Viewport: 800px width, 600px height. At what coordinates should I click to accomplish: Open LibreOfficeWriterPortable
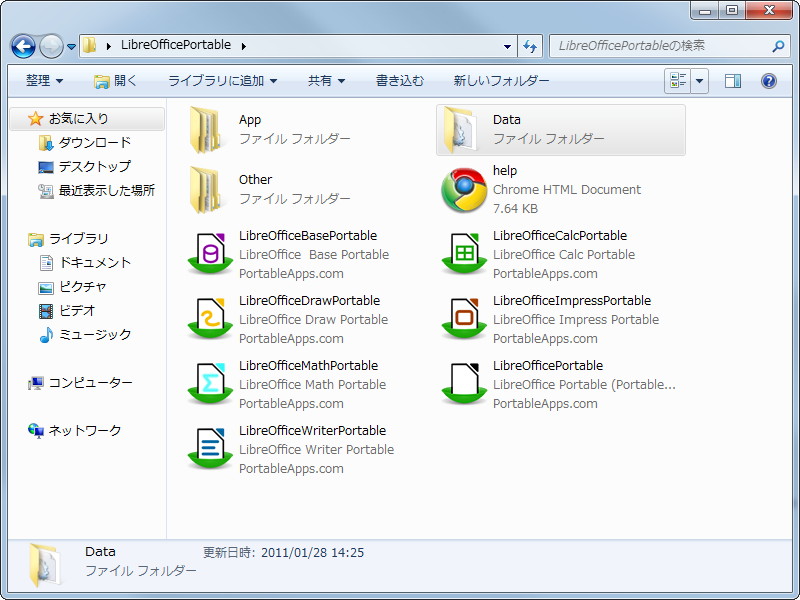tap(210, 446)
